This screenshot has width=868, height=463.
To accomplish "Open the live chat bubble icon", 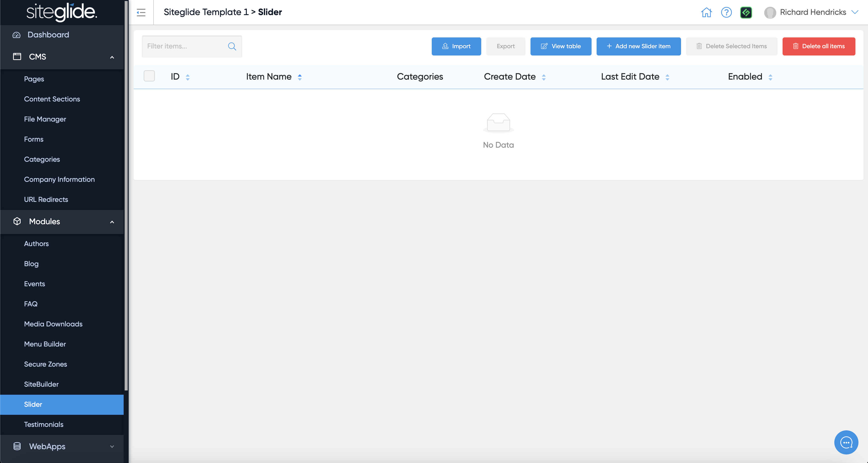I will pyautogui.click(x=846, y=442).
